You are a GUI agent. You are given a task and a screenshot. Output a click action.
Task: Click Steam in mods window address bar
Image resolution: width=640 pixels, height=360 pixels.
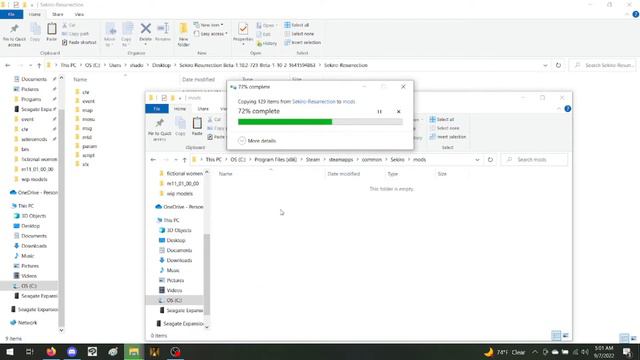point(313,160)
